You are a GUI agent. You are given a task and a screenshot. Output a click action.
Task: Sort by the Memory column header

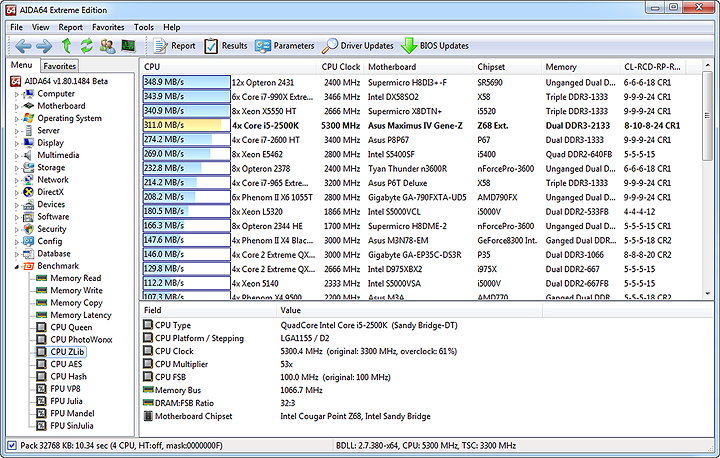pos(580,67)
